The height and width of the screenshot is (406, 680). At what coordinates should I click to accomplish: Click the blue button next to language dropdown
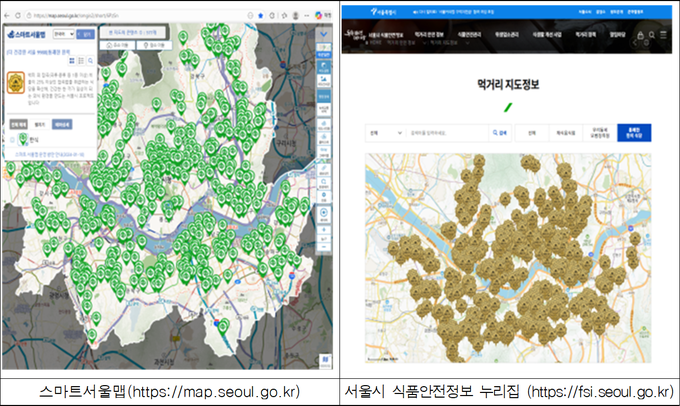coord(86,33)
